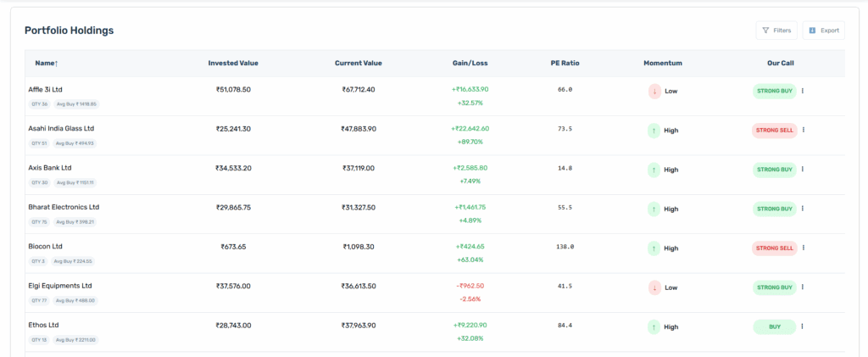868x357 pixels.
Task: Click the STRONG SELL badge for Biocon Ltd
Action: 774,248
